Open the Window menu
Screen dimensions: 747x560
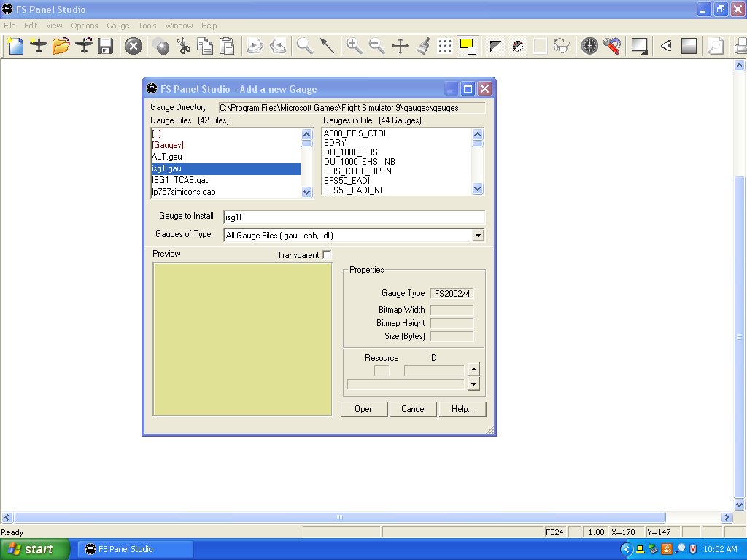click(x=179, y=26)
